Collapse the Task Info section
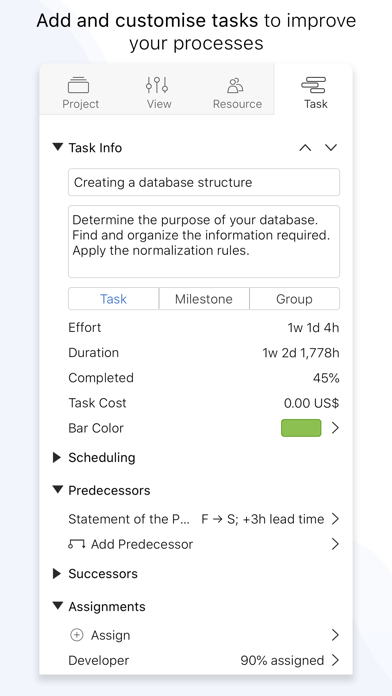The height and width of the screenshot is (696, 392). (58, 147)
